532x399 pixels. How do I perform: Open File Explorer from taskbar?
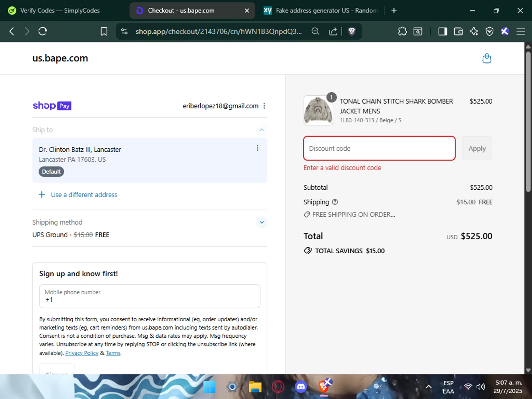point(255,387)
